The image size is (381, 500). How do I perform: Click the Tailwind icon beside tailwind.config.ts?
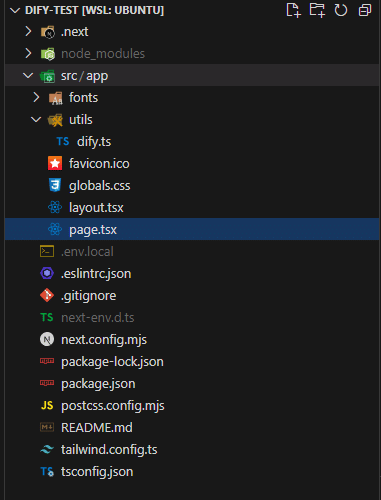point(47,449)
